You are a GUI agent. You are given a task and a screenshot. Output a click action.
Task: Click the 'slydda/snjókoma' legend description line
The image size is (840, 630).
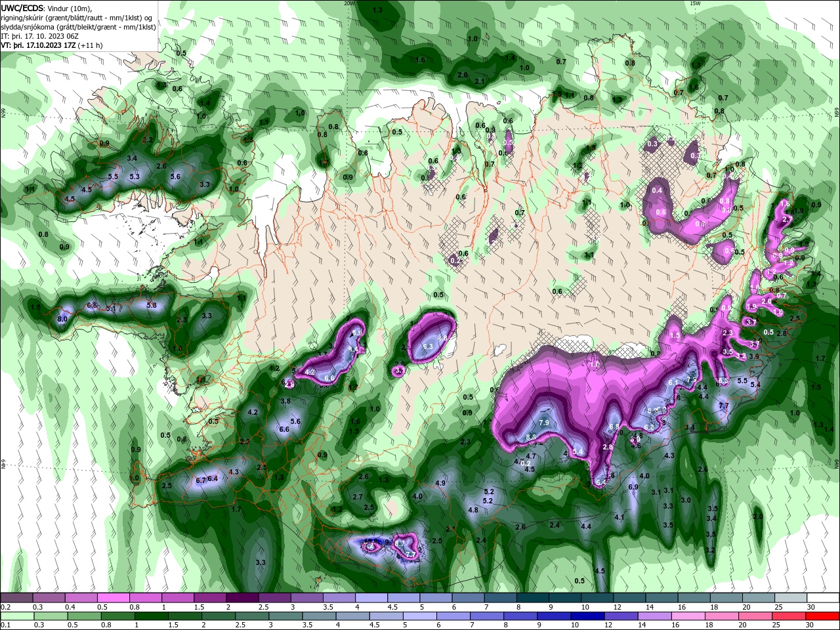(79, 27)
